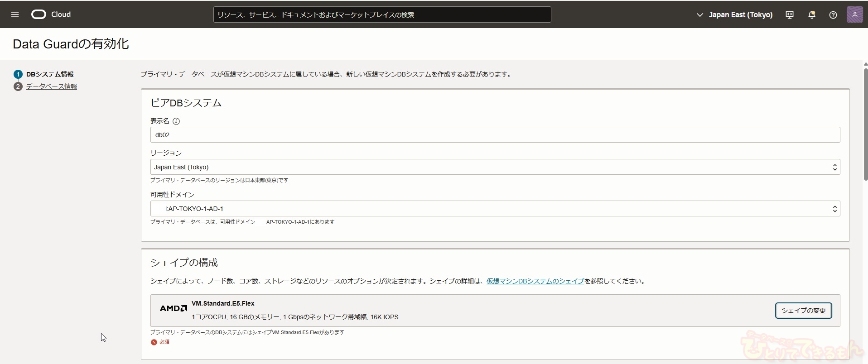868x364 pixels.
Task: Click the VM.Standard.E5.Flex shape name
Action: tap(223, 303)
